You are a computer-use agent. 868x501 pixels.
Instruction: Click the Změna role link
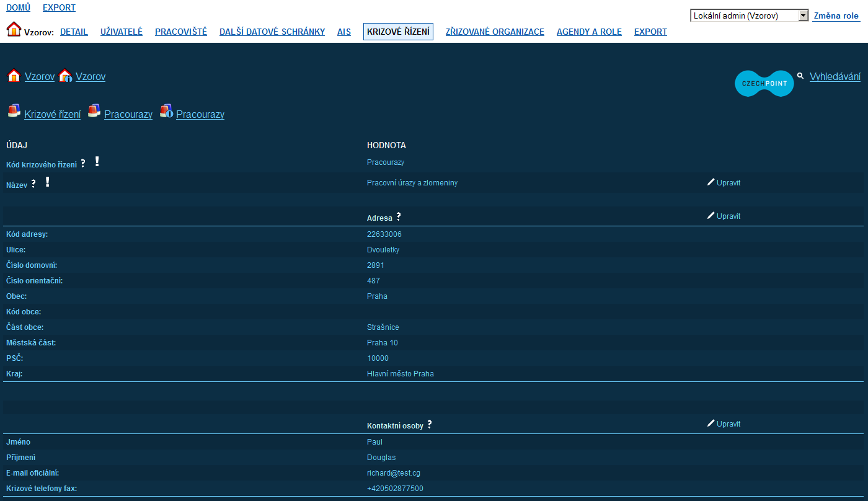point(836,16)
